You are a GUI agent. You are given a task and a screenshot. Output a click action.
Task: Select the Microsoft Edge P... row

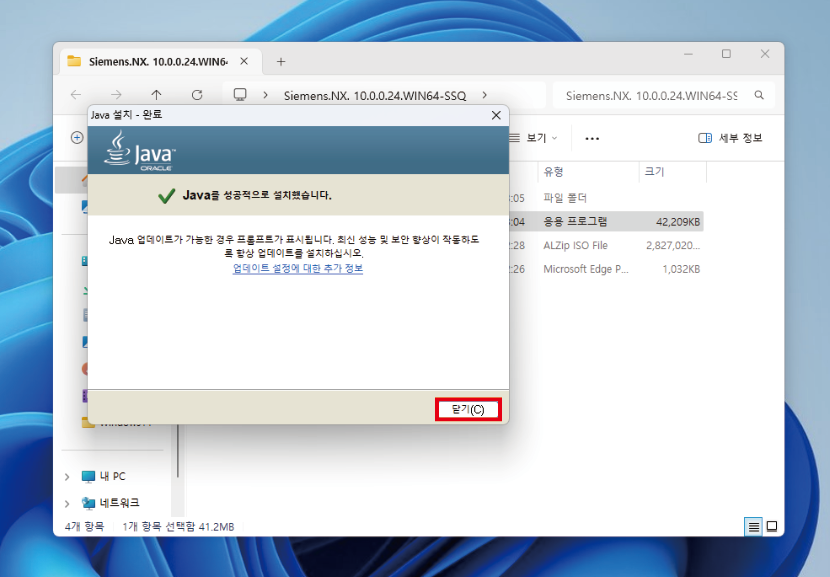(605, 269)
